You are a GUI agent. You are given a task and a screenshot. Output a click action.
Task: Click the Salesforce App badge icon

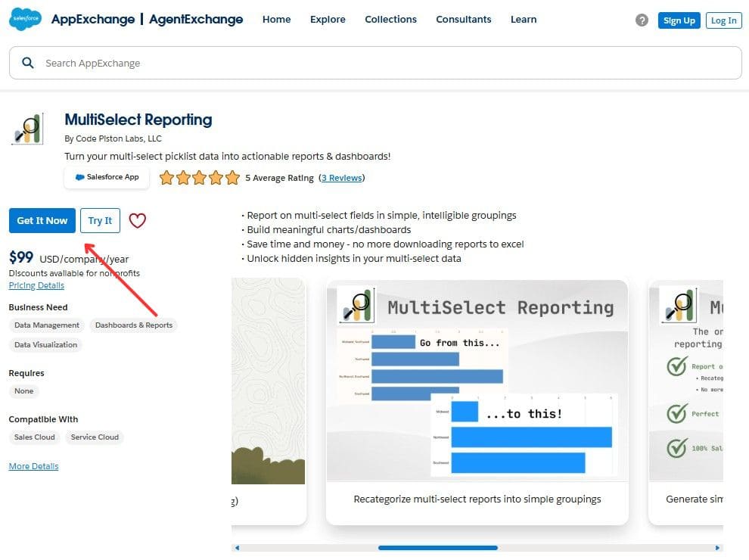pyautogui.click(x=80, y=177)
